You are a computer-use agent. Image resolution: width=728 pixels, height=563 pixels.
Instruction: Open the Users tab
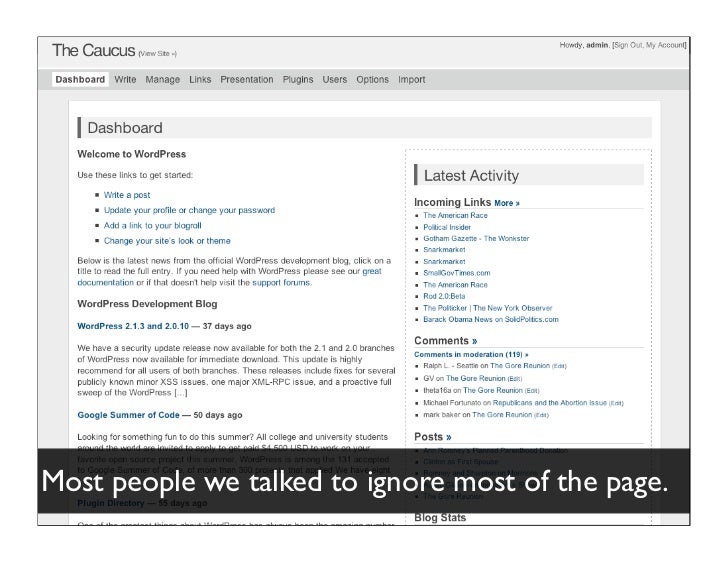335,79
